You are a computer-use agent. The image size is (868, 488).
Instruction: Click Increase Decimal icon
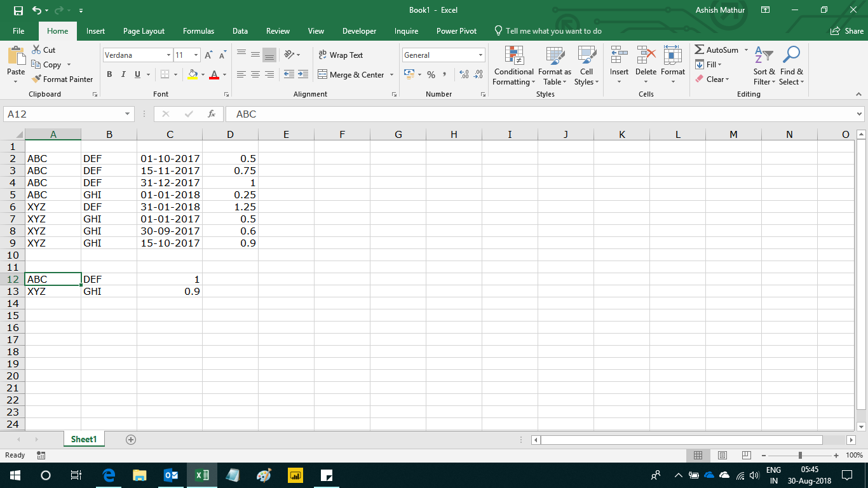tap(464, 75)
